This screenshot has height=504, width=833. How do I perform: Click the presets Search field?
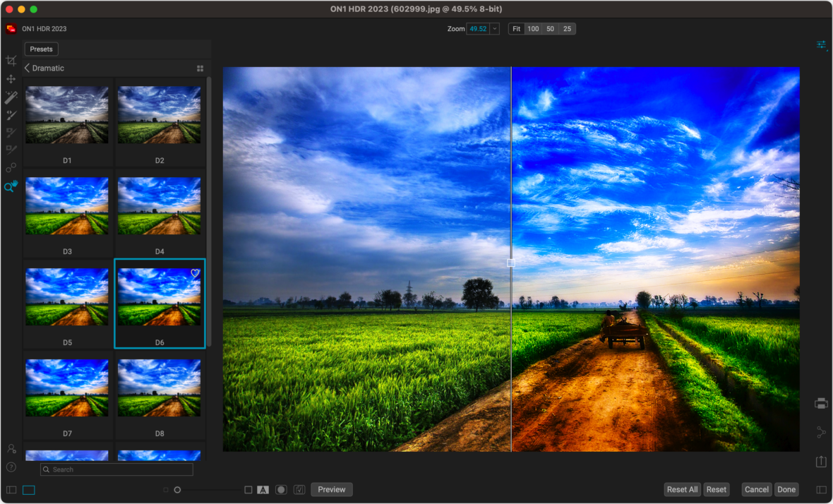point(117,469)
